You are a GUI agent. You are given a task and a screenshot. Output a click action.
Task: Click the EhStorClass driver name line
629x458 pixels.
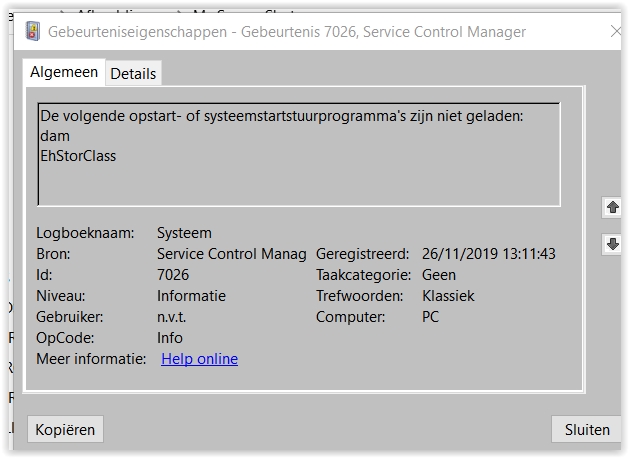pyautogui.click(x=79, y=155)
